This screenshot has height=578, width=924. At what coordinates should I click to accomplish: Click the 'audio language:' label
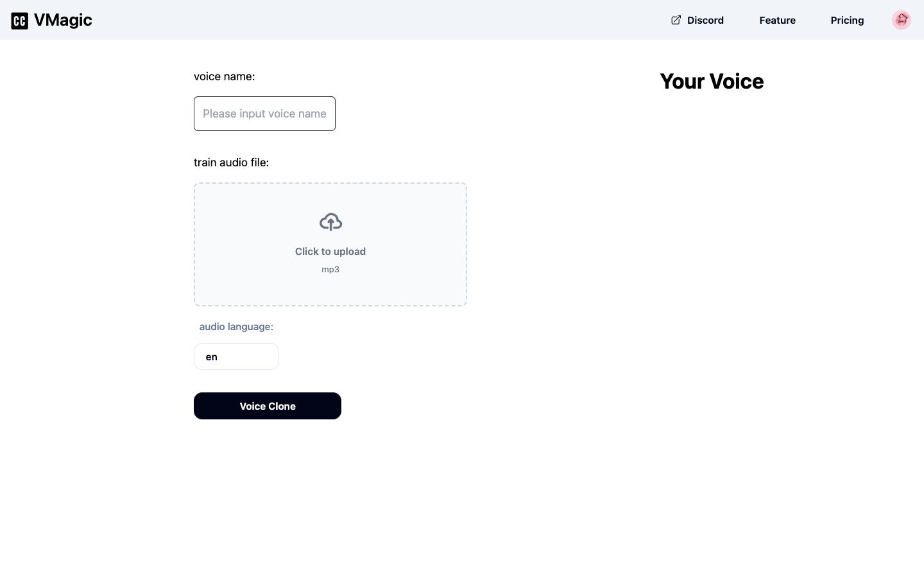point(236,327)
